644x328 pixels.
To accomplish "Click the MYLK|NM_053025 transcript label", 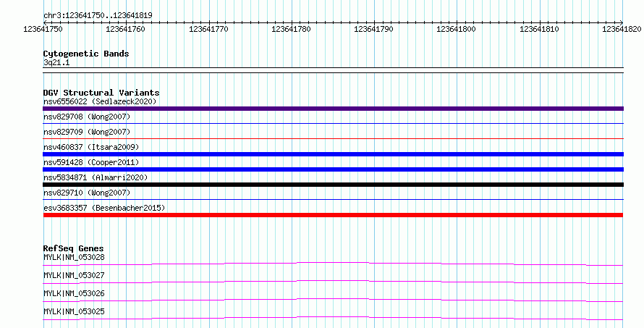I will [74, 311].
